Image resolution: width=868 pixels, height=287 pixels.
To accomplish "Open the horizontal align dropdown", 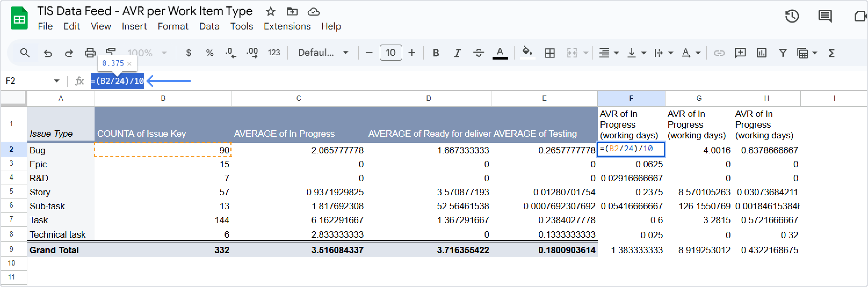I will click(x=608, y=53).
